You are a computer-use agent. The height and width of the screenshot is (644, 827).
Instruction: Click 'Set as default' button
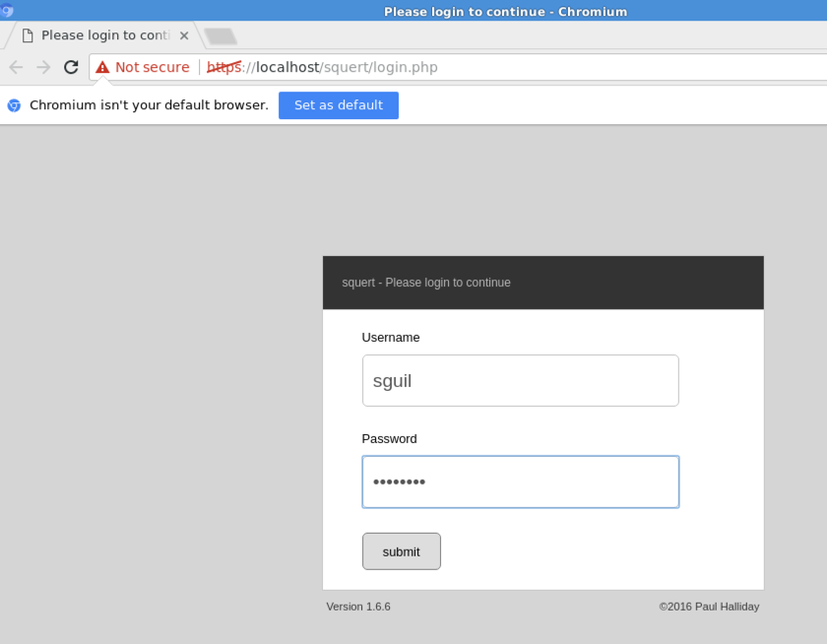(x=339, y=105)
